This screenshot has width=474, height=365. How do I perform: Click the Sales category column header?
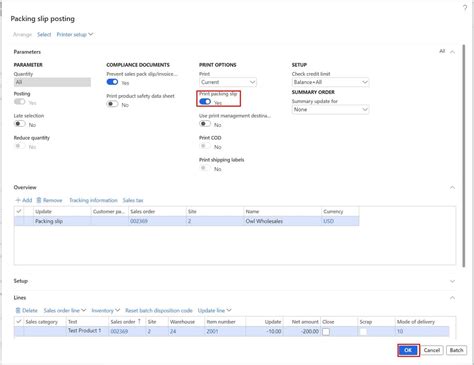pyautogui.click(x=45, y=322)
